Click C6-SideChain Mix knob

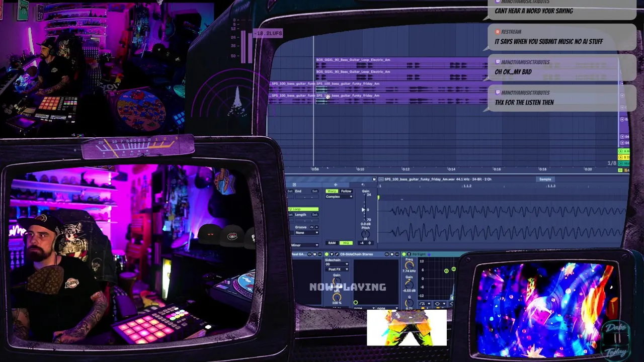point(337,298)
